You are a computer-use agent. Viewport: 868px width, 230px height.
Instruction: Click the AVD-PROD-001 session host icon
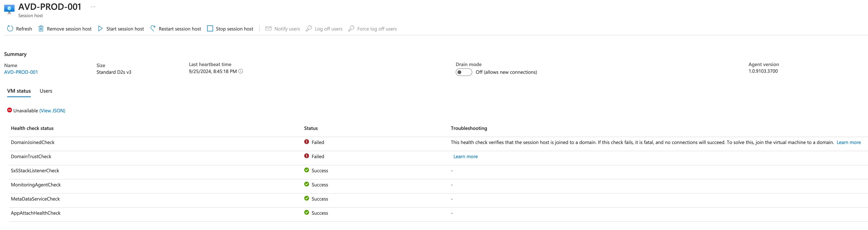point(9,9)
